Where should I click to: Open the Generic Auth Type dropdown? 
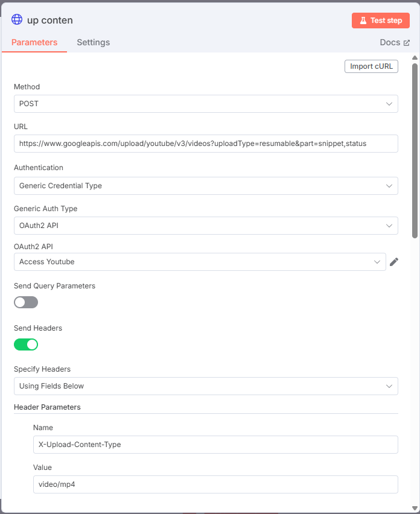(206, 226)
